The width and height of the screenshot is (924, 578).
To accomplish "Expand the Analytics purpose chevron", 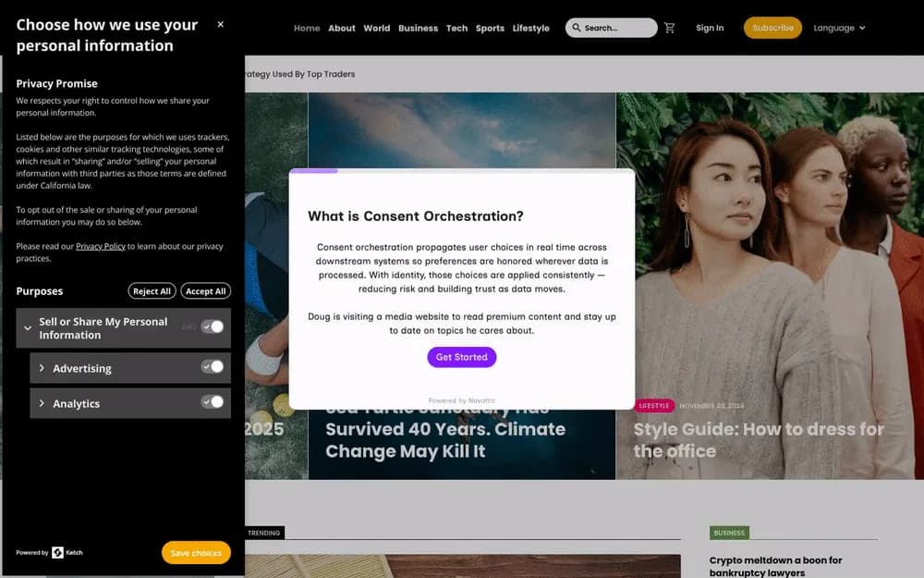I will (42, 403).
